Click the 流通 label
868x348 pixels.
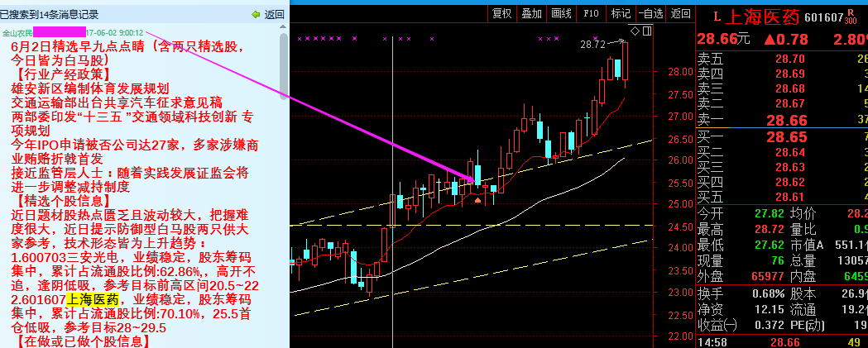click(803, 308)
